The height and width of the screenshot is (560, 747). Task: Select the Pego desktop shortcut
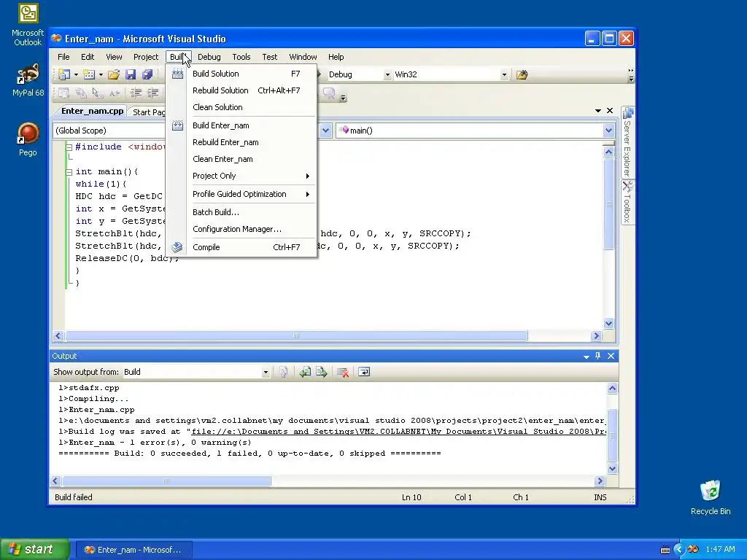coord(28,139)
